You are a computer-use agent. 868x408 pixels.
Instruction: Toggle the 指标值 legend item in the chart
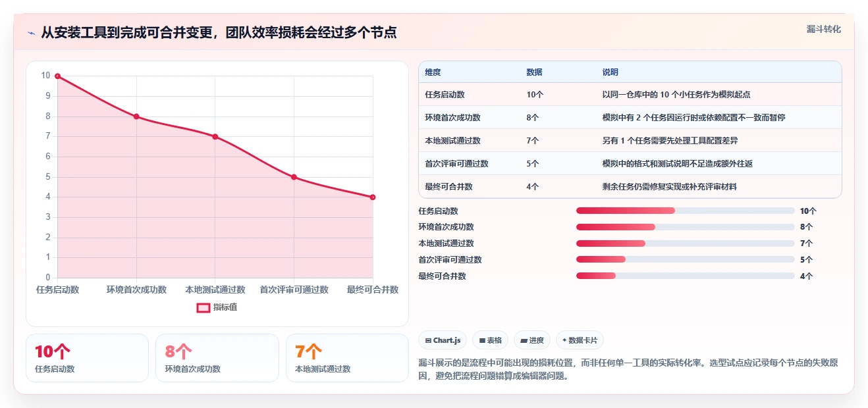coord(217,307)
